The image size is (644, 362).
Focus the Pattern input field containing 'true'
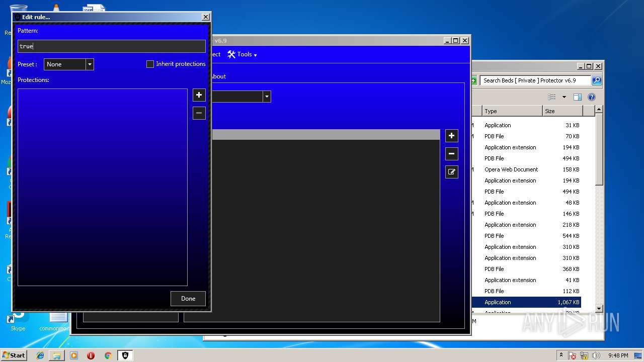point(112,46)
